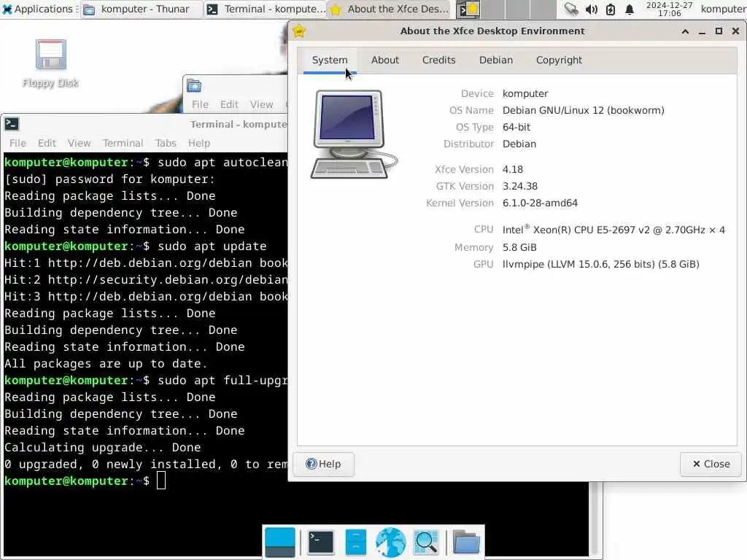
Task: Select the Memory 5.8 GiB value
Action: pyautogui.click(x=519, y=248)
